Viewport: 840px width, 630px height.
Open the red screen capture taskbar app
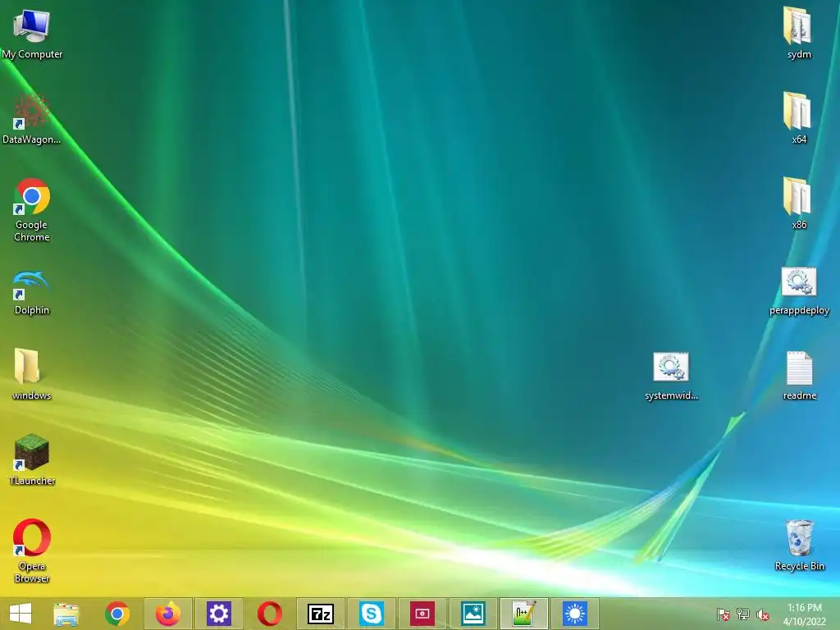(422, 614)
